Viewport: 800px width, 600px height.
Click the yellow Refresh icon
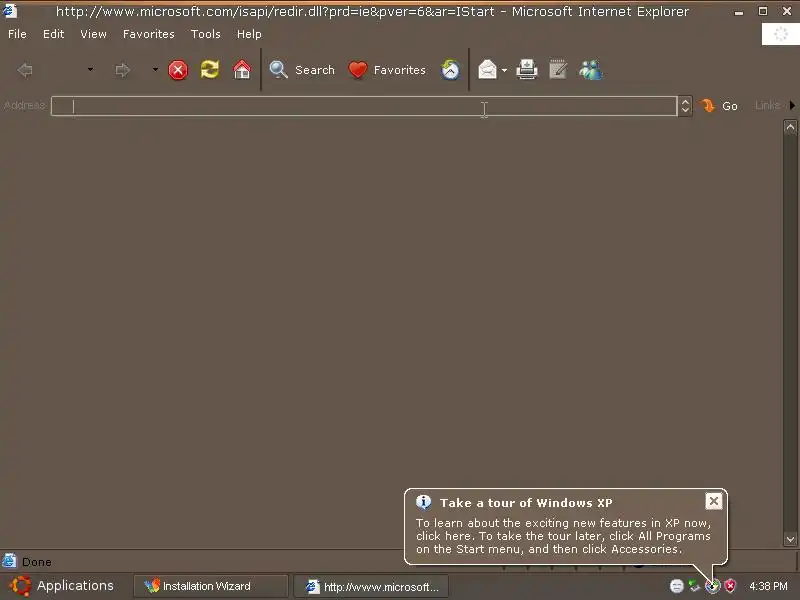210,69
